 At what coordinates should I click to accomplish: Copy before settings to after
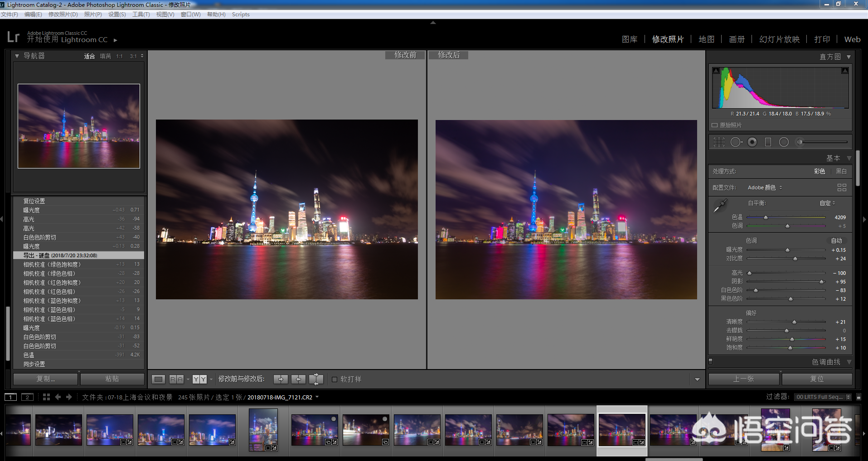pos(281,379)
